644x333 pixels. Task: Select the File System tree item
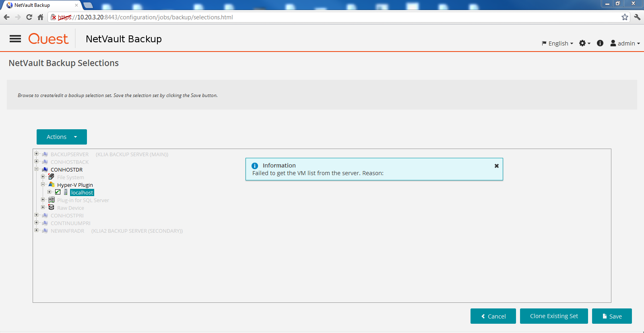(x=70, y=177)
